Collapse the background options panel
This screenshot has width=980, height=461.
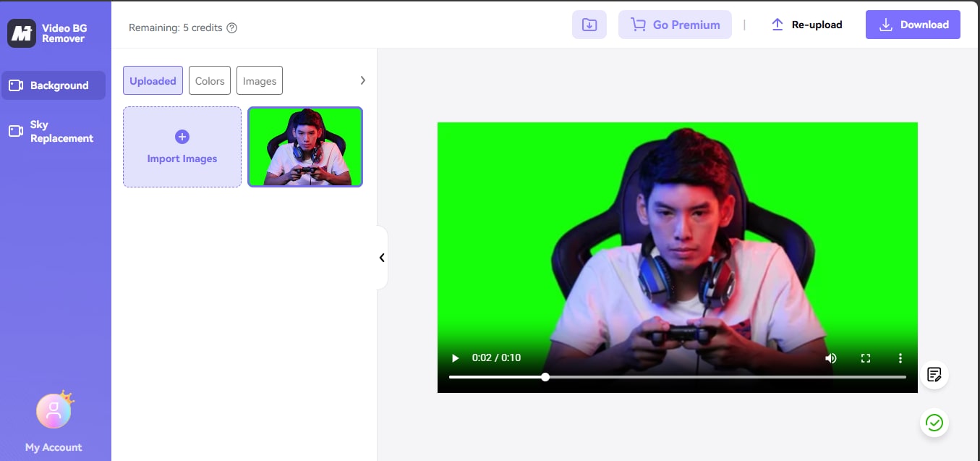coord(382,258)
